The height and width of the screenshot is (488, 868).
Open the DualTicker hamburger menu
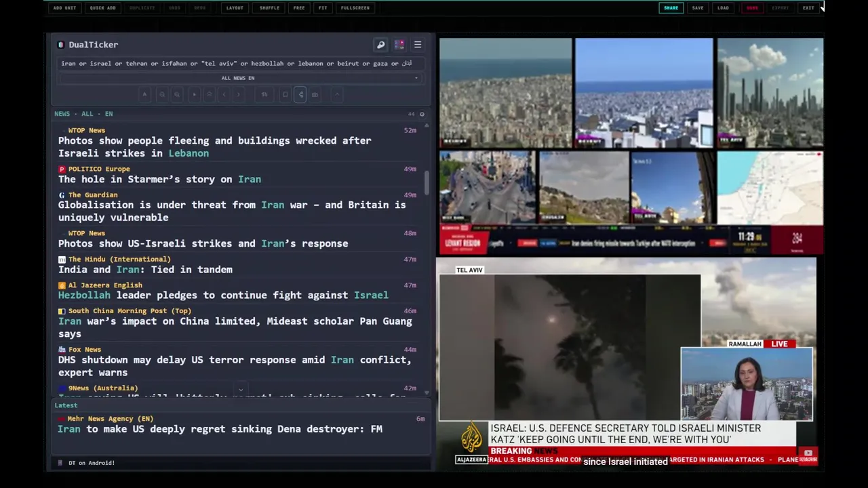click(418, 45)
